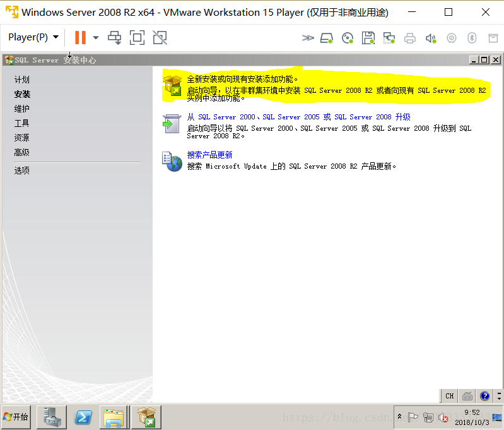The width and height of the screenshot is (504, 430).
Task: Send Ctrl+Alt+Del to the virtual machine
Action: [x=114, y=38]
